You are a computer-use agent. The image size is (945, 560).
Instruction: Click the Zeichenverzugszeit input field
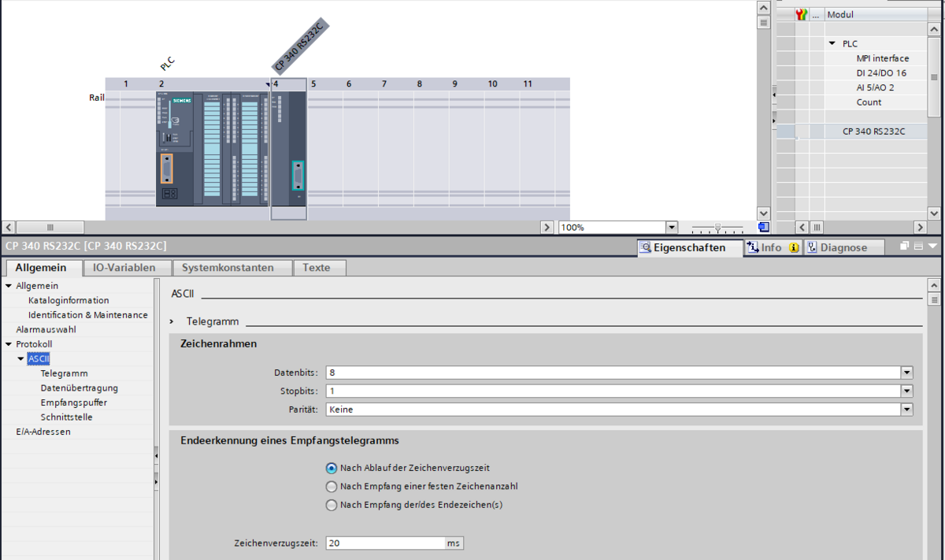385,543
